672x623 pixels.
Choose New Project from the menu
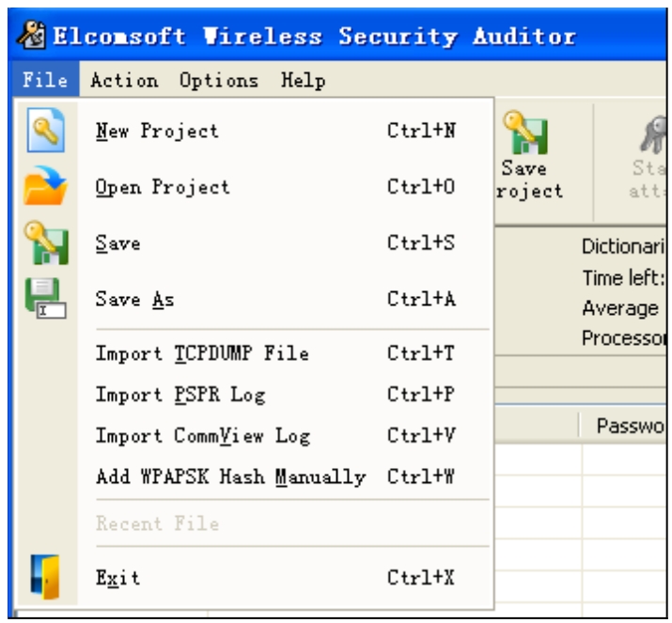pos(274,131)
